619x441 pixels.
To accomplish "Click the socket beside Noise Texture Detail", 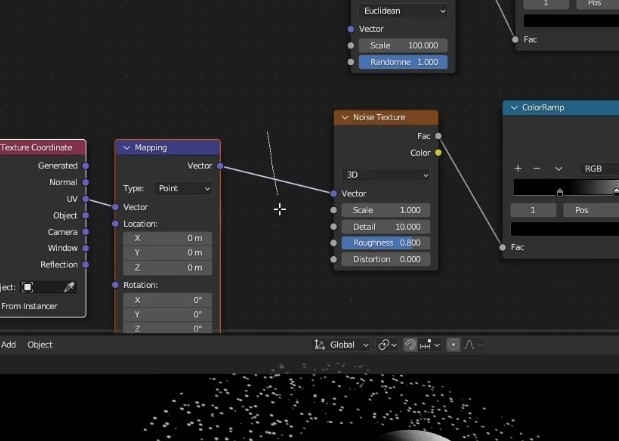I will (x=334, y=227).
